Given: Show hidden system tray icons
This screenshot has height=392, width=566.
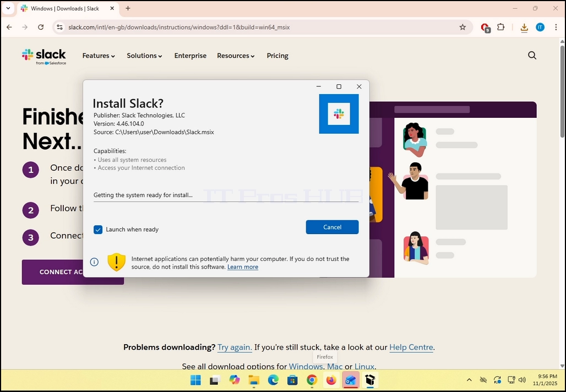Looking at the screenshot, I should tap(469, 380).
